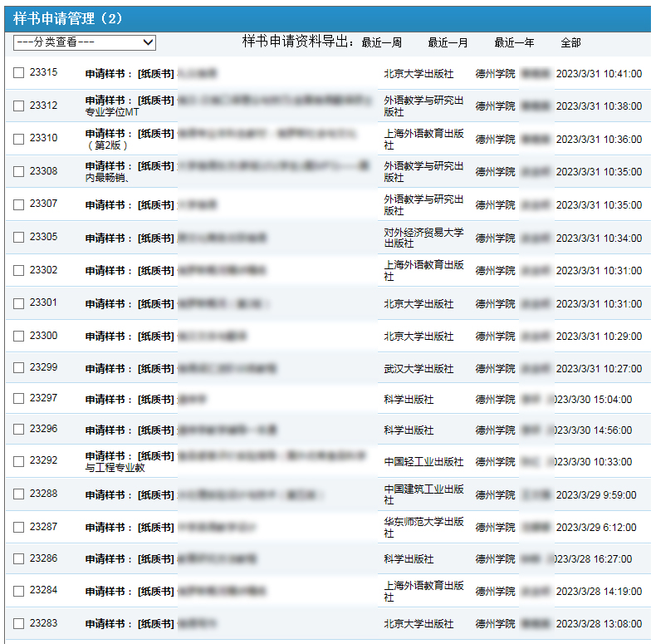The image size is (651, 644).
Task: Export sample requests from 最近一周
Action: point(381,42)
